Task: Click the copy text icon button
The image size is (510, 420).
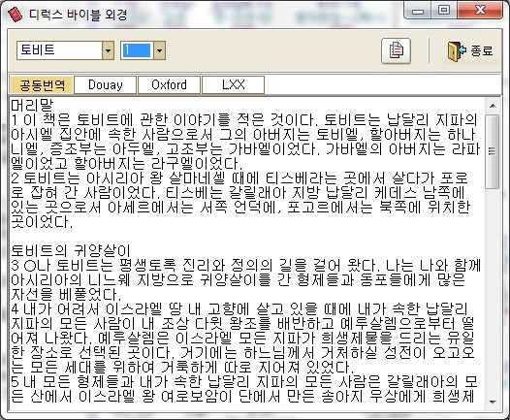Action: pyautogui.click(x=396, y=50)
